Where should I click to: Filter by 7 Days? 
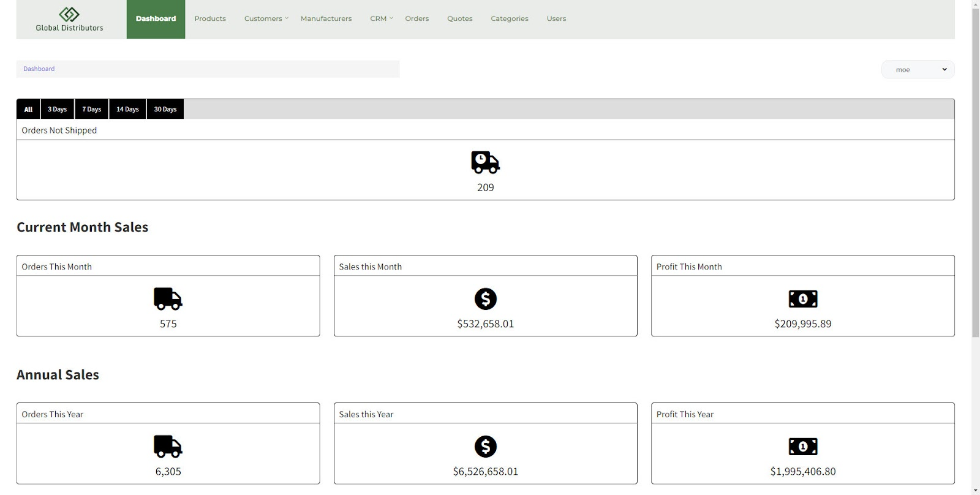[x=92, y=109]
